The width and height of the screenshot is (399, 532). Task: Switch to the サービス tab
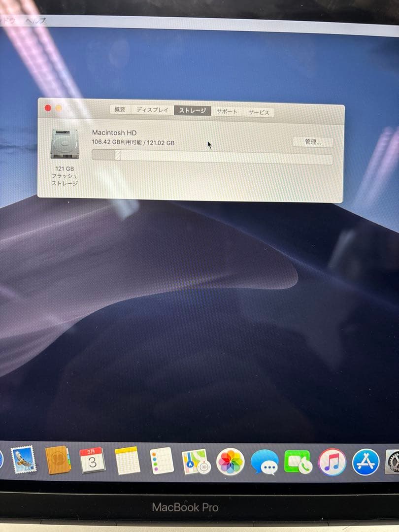point(259,112)
